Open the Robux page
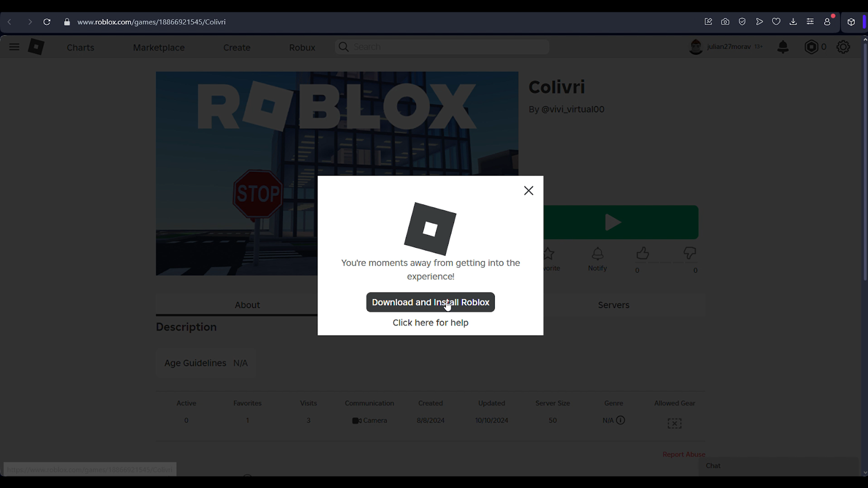Viewport: 868px width, 488px height. pos(302,47)
